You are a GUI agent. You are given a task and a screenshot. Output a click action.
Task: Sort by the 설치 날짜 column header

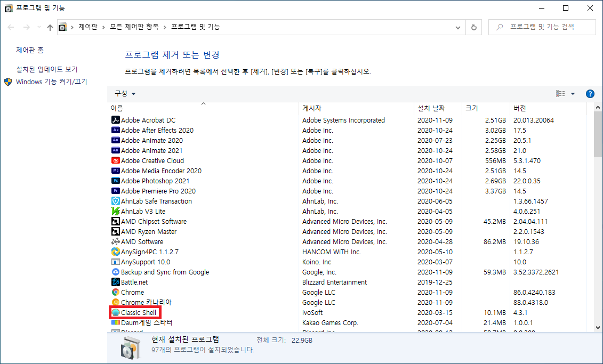pyautogui.click(x=438, y=108)
